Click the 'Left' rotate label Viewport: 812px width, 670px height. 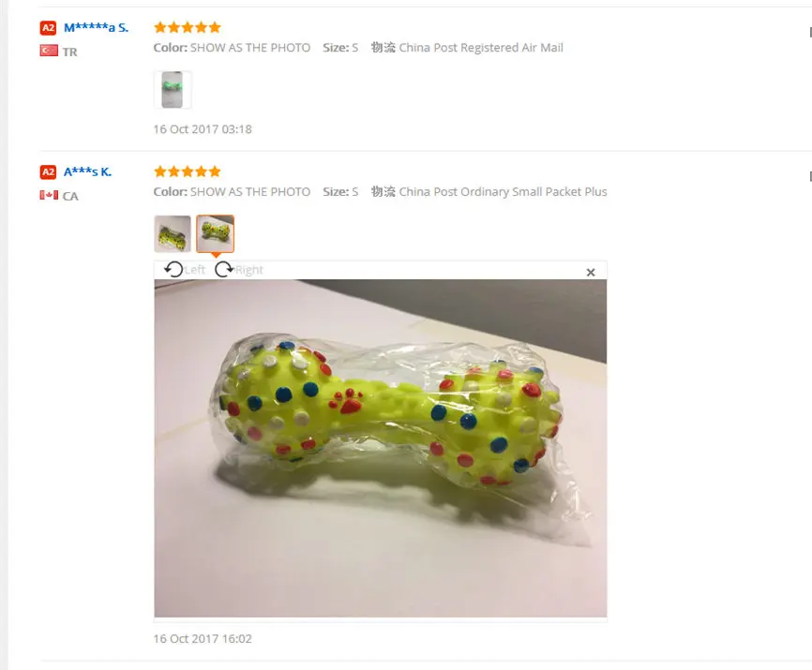(x=195, y=270)
